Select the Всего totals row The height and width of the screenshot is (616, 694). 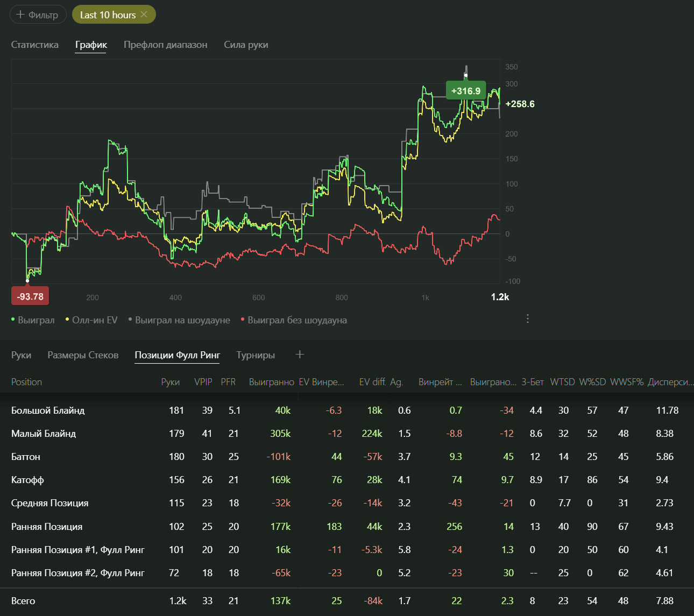(x=347, y=601)
